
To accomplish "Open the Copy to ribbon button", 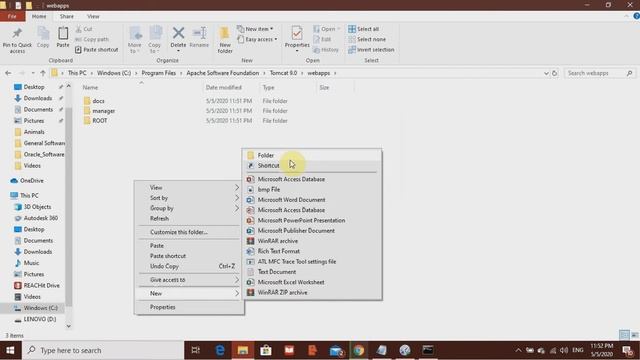I will click(x=155, y=40).
